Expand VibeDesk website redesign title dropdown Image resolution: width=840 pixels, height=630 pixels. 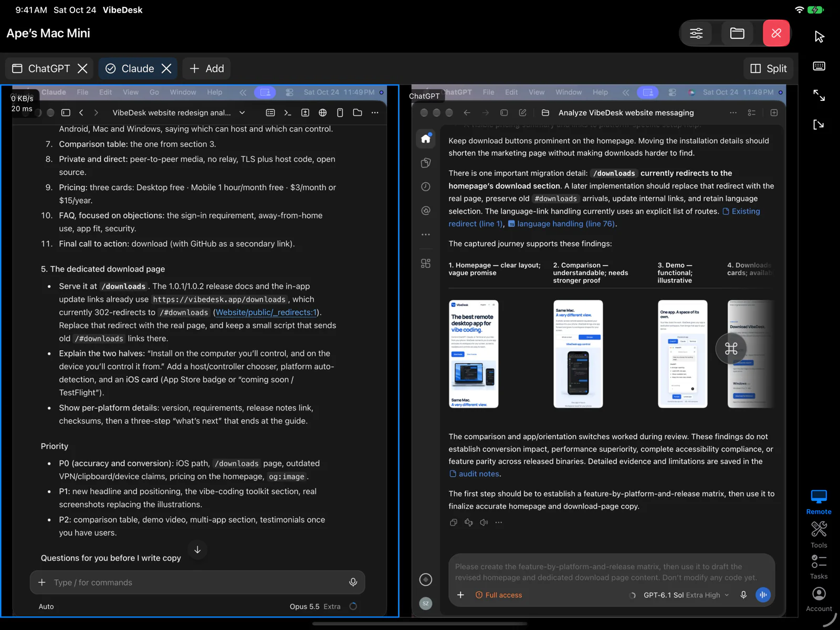click(x=242, y=112)
